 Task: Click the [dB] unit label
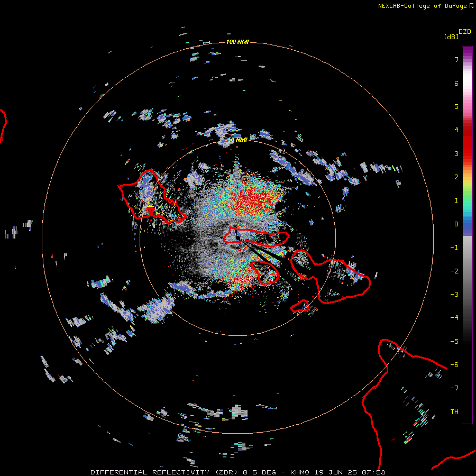click(451, 37)
